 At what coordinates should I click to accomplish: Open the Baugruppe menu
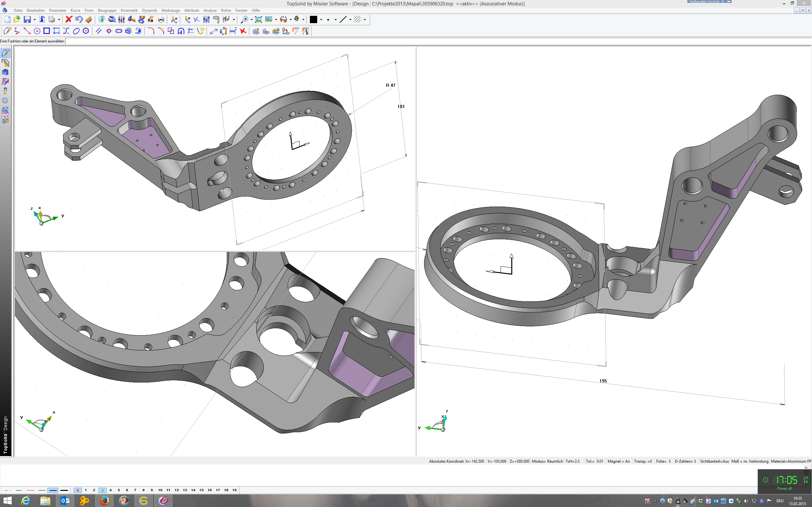click(x=107, y=10)
